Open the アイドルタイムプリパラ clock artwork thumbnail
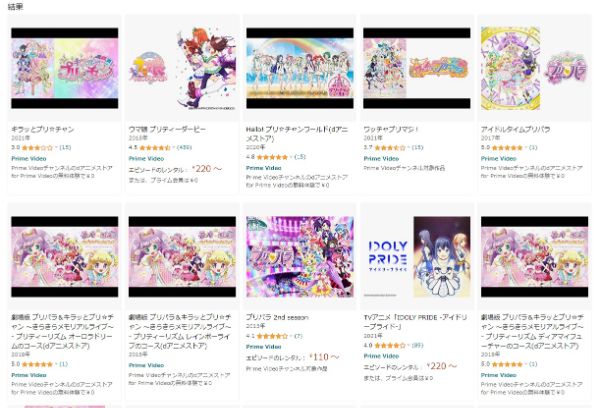The width and height of the screenshot is (600, 408). pyautogui.click(x=534, y=68)
